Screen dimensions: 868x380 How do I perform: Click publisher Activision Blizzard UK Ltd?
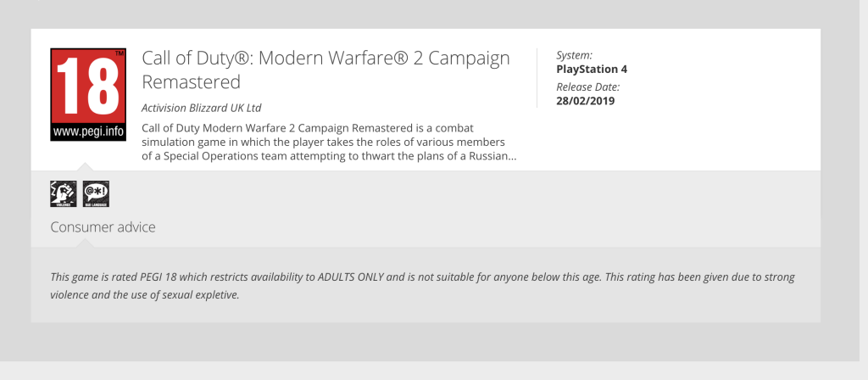[201, 108]
